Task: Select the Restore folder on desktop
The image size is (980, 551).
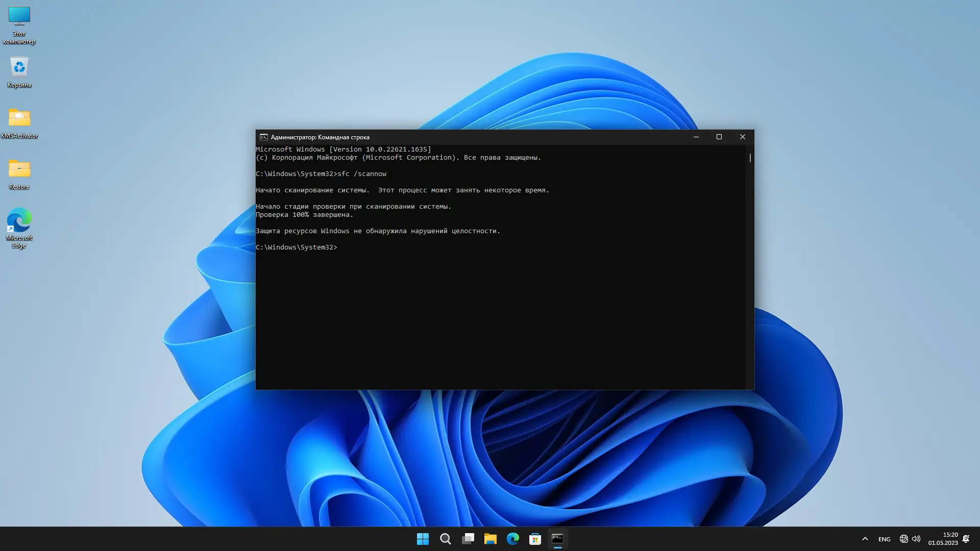Action: 19,173
